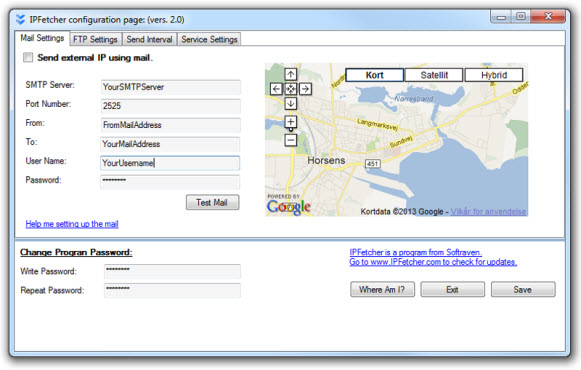Save the configuration with Save button

point(523,290)
